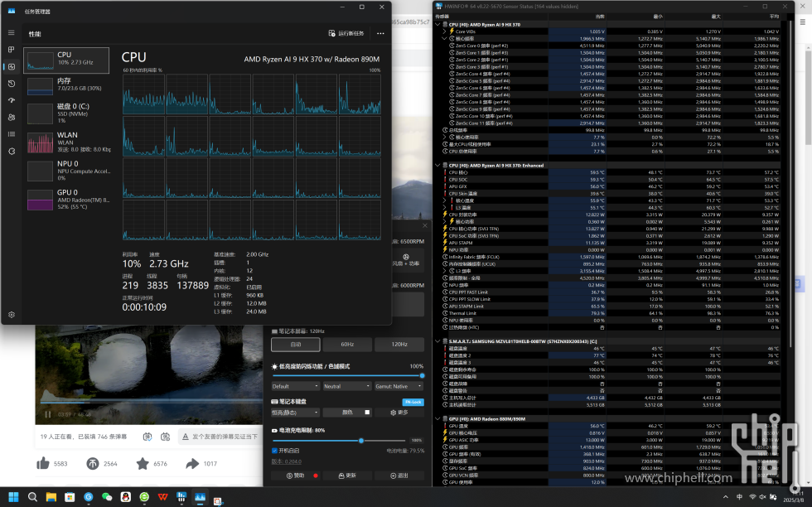812x507 pixels.
Task: Click 更新 update button
Action: (x=347, y=476)
